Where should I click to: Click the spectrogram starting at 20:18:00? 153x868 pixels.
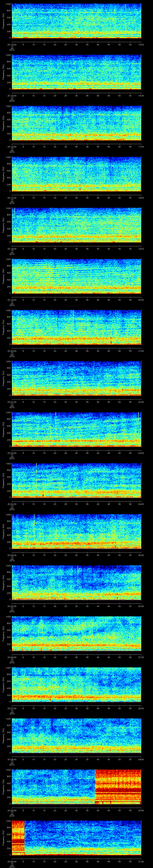pos(76,225)
